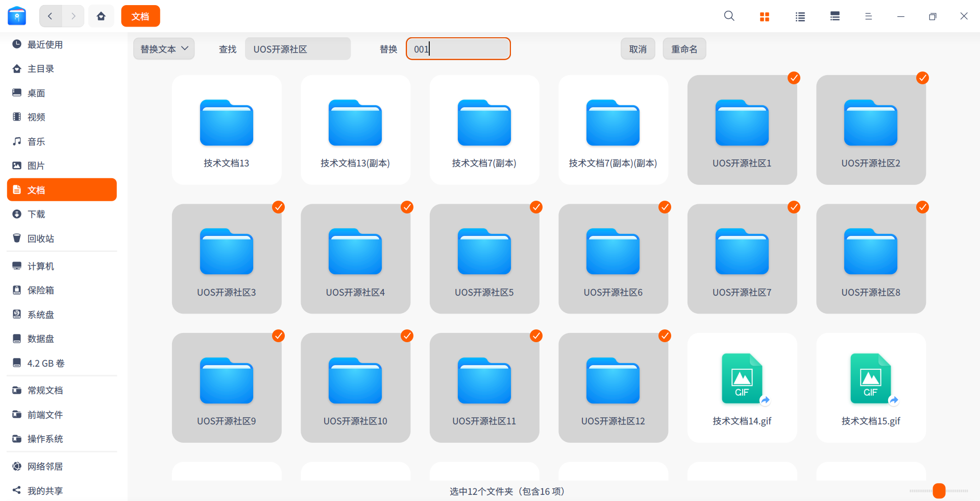Uncheck the UOS开源社区10 folder checkmark
This screenshot has height=501, width=980.
(x=407, y=336)
